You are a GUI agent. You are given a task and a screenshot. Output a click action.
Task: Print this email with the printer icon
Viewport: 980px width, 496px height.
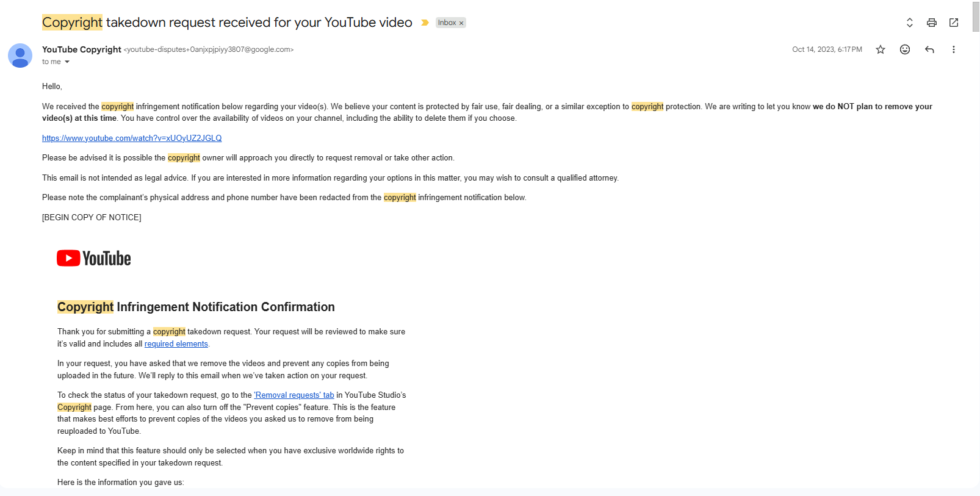point(931,23)
